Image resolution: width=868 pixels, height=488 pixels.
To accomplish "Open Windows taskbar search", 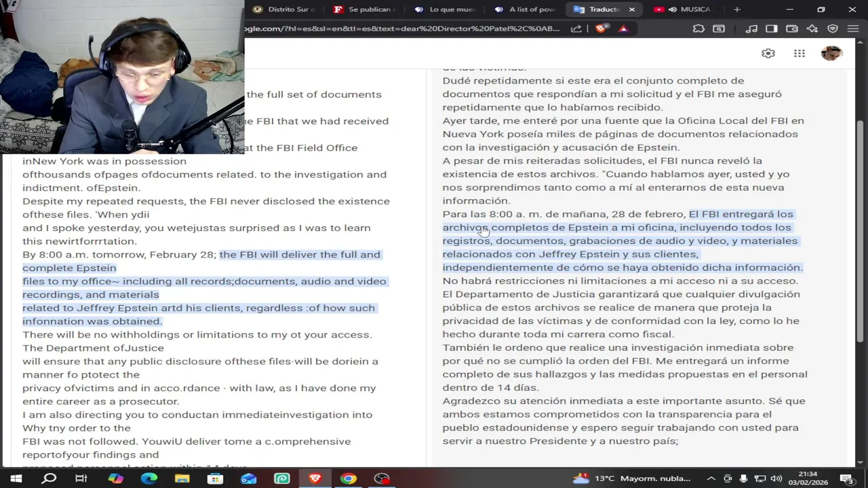I will (49, 479).
